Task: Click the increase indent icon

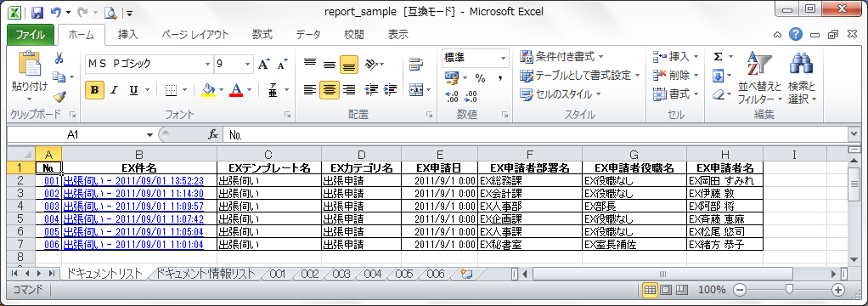Action: pos(391,89)
